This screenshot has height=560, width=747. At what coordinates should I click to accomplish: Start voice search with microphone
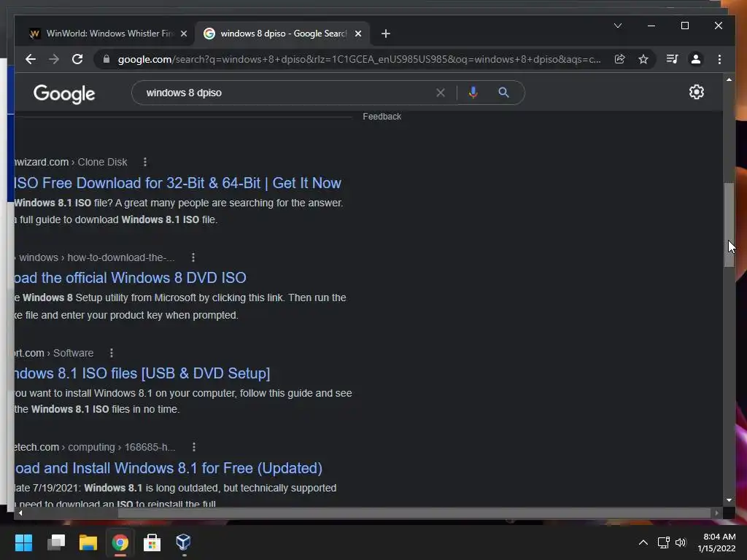click(x=473, y=93)
